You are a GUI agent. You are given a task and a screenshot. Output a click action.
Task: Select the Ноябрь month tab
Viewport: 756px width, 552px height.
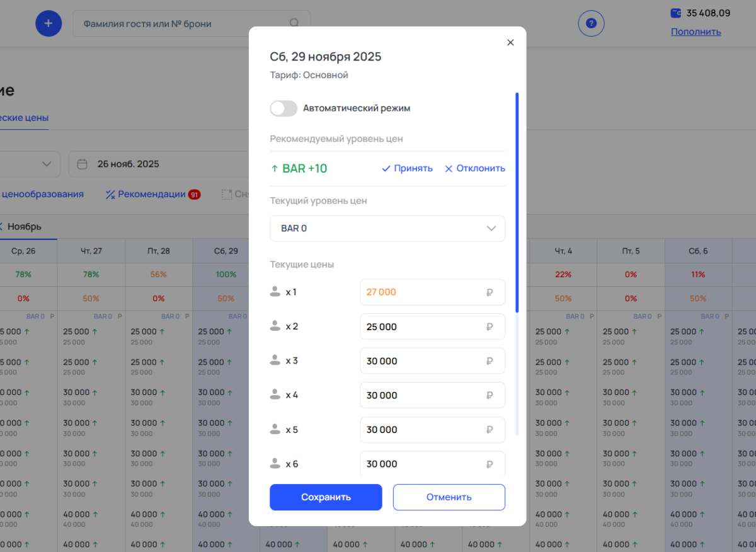(x=24, y=227)
